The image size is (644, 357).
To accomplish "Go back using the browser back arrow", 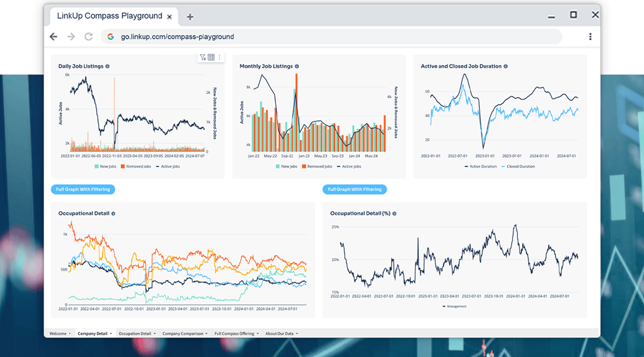I will coord(53,36).
